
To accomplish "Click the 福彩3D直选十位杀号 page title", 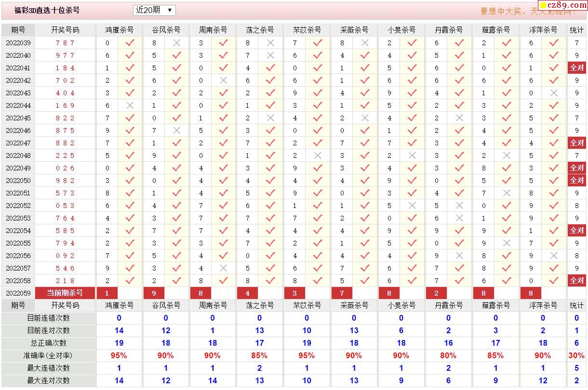I will 47,10.
